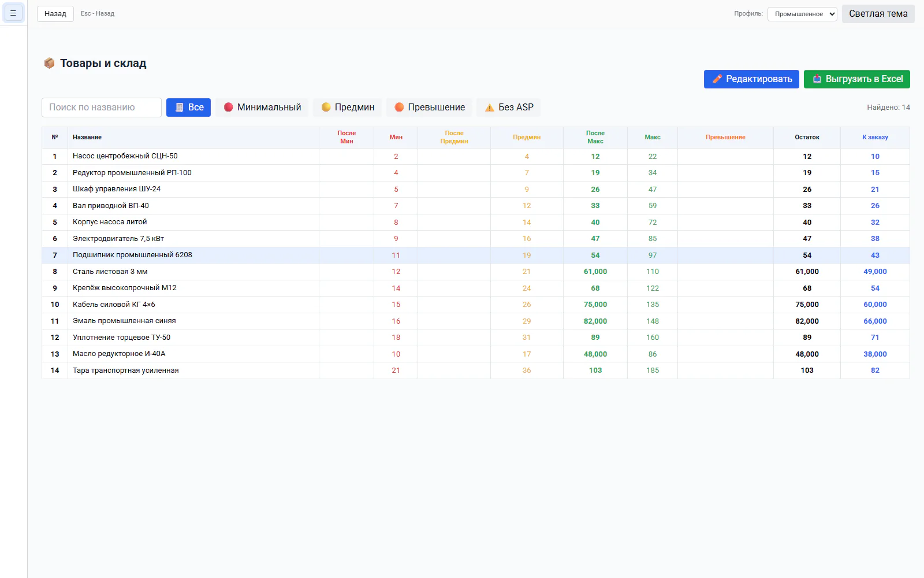
Task: Export table via Выгрузить в Excel
Action: point(856,79)
